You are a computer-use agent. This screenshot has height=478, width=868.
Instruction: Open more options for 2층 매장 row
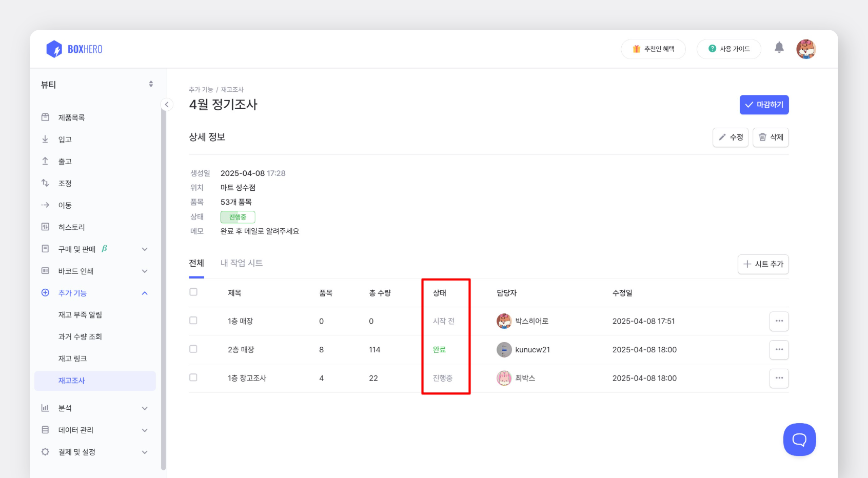(x=779, y=350)
